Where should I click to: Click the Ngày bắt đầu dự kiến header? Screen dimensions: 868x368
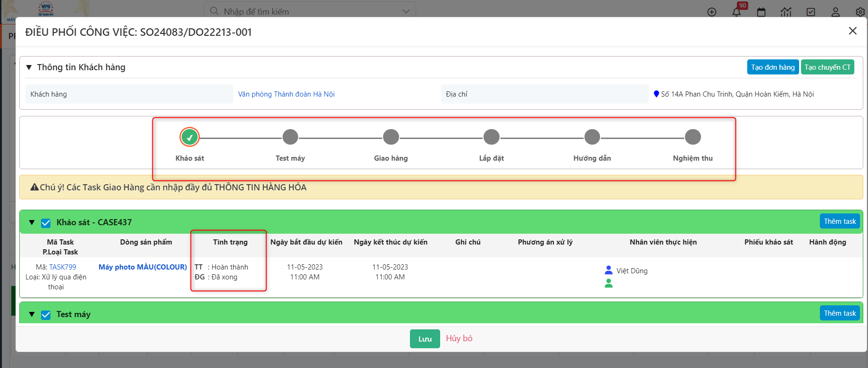click(x=306, y=242)
